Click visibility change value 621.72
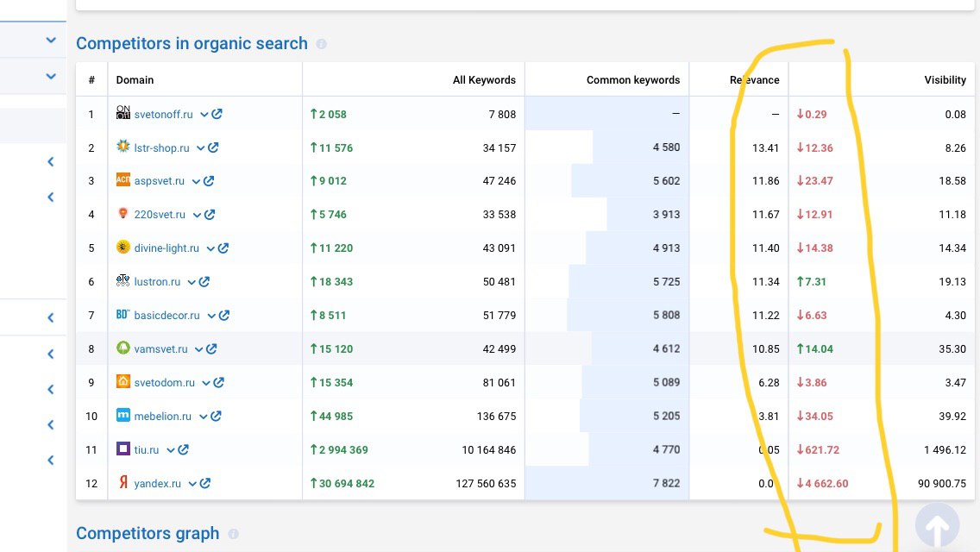Screen dimensions: 980x552 pos(818,450)
